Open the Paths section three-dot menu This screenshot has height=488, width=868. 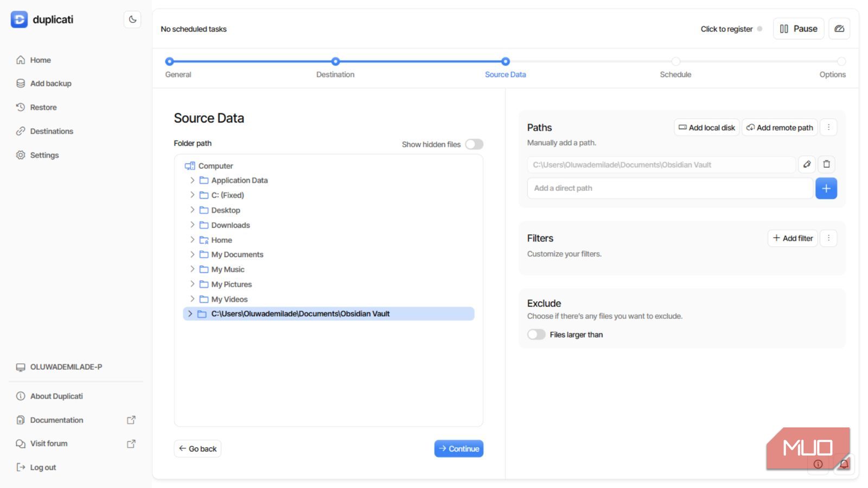pos(828,127)
